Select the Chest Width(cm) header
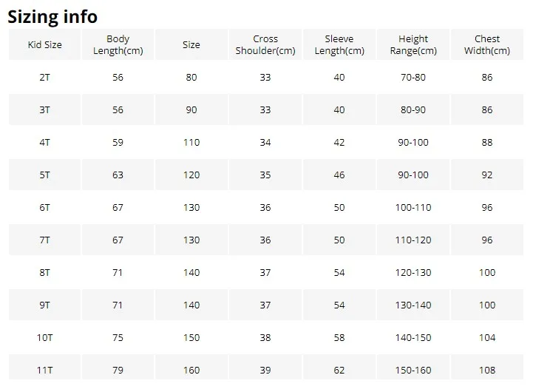This screenshot has height=392, width=533. click(487, 44)
